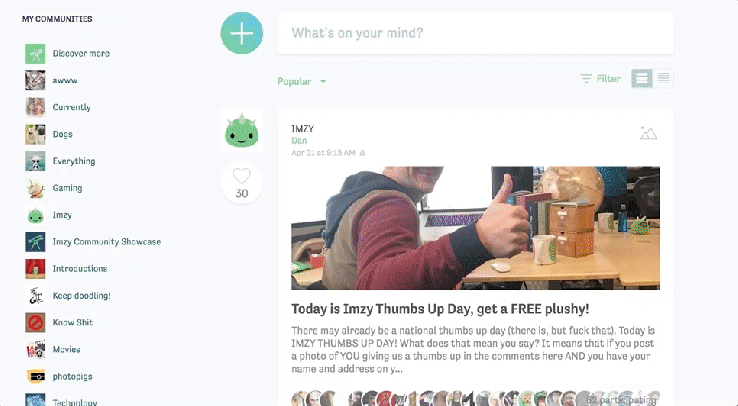Open the Know Shit community icon
This screenshot has height=406, width=738.
[x=35, y=323]
